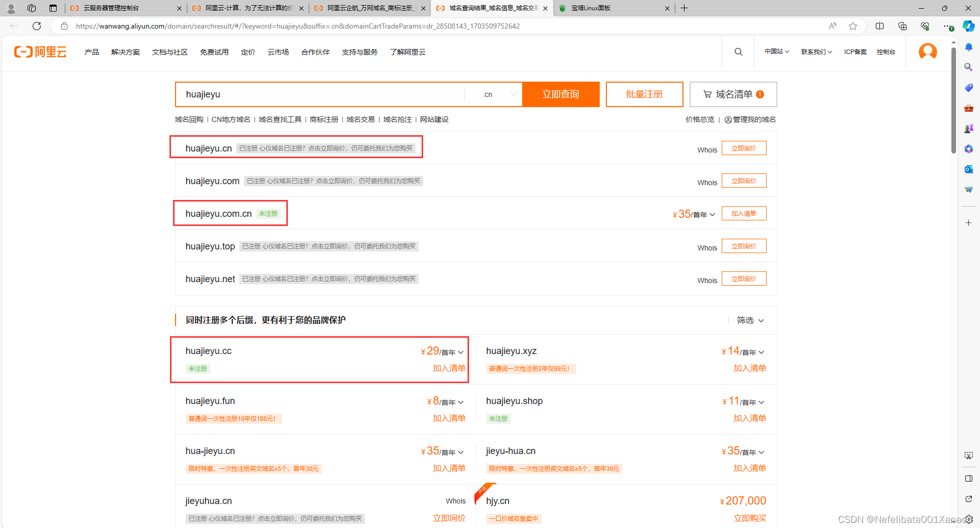Open the 中国站 region dropdown

pyautogui.click(x=777, y=52)
